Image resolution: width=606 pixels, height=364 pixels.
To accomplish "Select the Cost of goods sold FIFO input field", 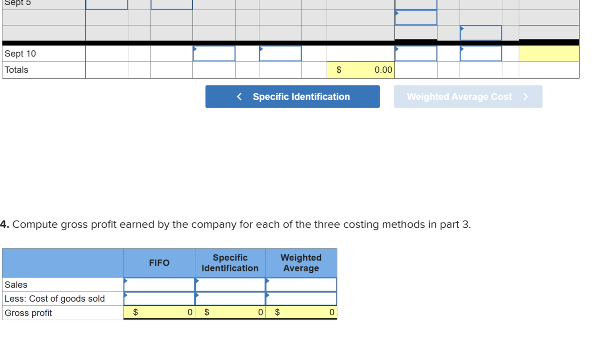I will point(159,299).
